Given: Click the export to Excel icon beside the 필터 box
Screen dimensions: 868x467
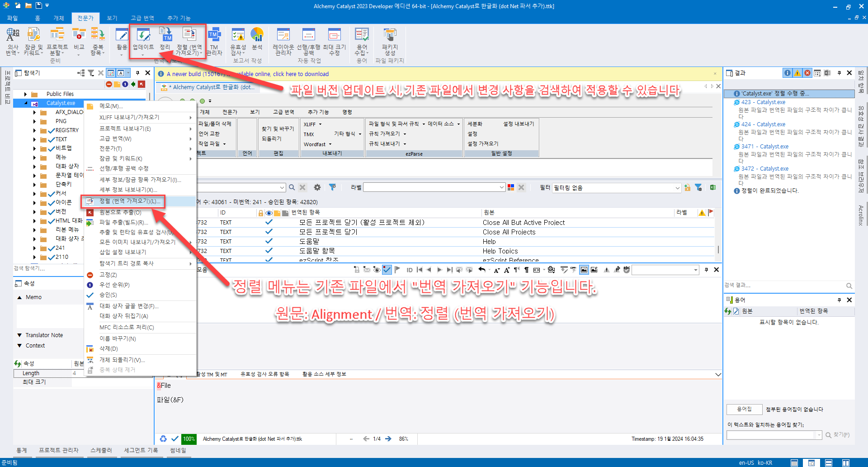Looking at the screenshot, I should tap(713, 187).
